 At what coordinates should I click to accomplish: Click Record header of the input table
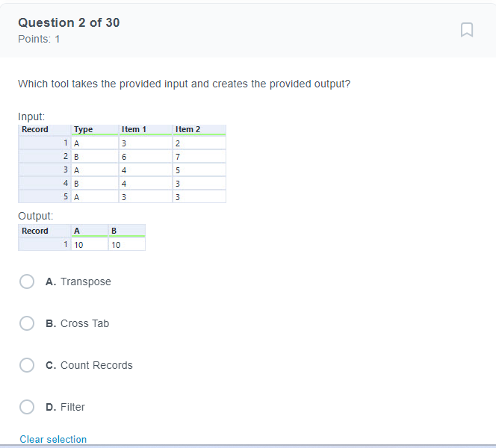point(35,129)
